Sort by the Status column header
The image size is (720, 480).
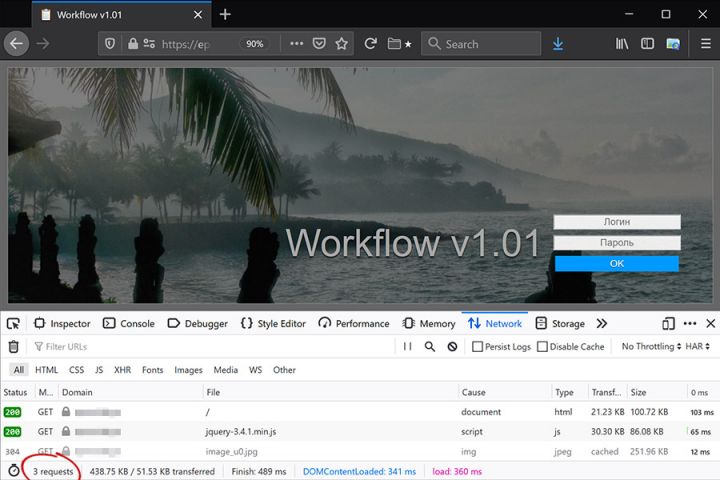pyautogui.click(x=16, y=393)
